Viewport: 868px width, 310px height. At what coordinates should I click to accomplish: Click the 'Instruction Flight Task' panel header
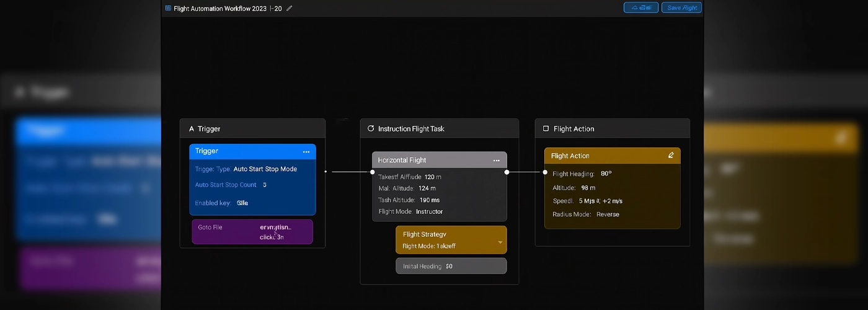click(440, 128)
